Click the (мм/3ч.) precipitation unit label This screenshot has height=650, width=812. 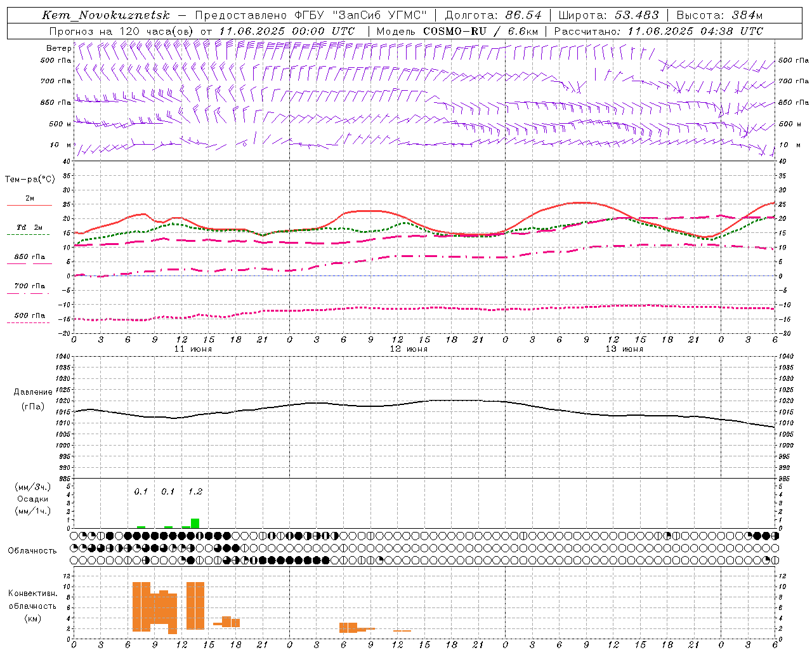pos(33,487)
